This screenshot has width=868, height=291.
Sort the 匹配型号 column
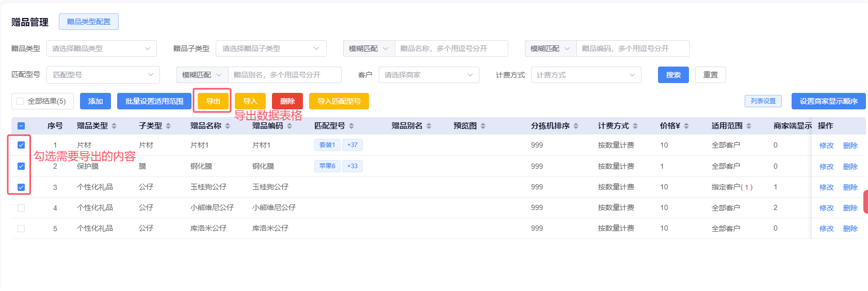[x=351, y=126]
